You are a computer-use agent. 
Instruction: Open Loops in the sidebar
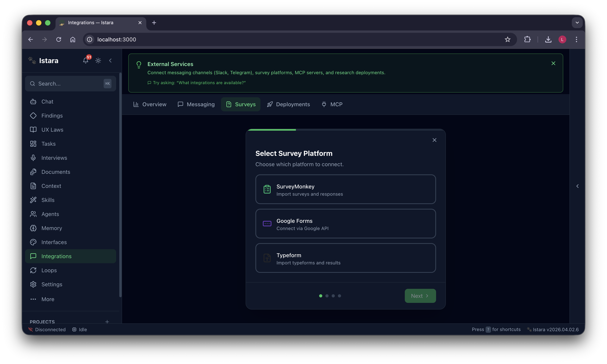pyautogui.click(x=49, y=270)
